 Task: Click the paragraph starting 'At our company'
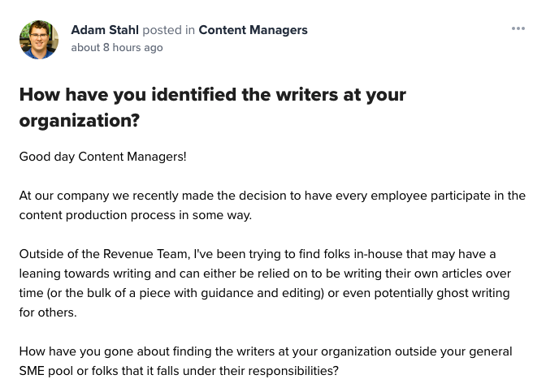pyautogui.click(x=272, y=205)
